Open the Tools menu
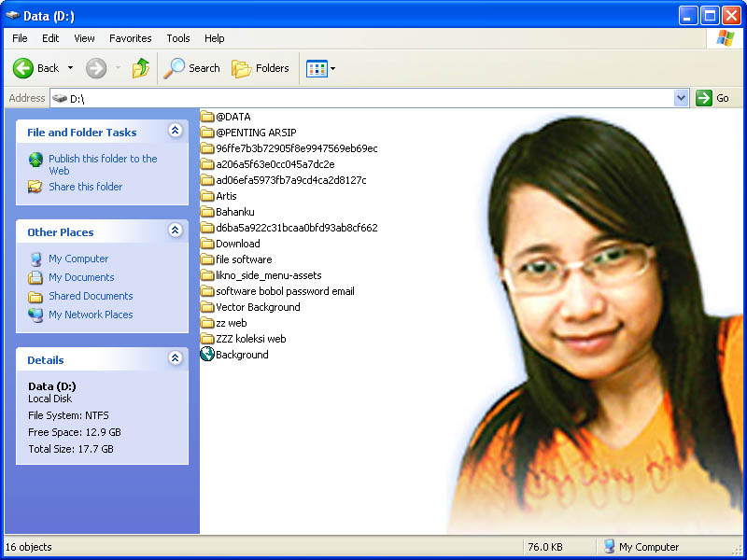 [x=178, y=38]
